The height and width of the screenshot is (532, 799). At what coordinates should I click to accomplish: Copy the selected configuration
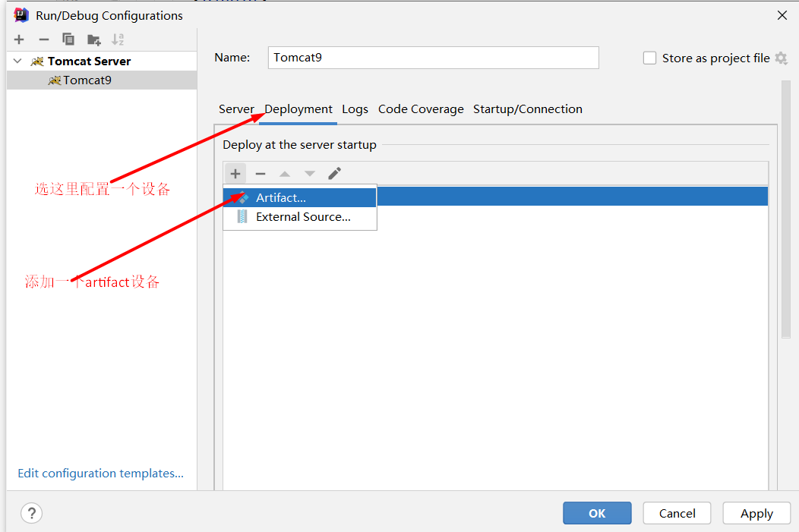[68, 39]
